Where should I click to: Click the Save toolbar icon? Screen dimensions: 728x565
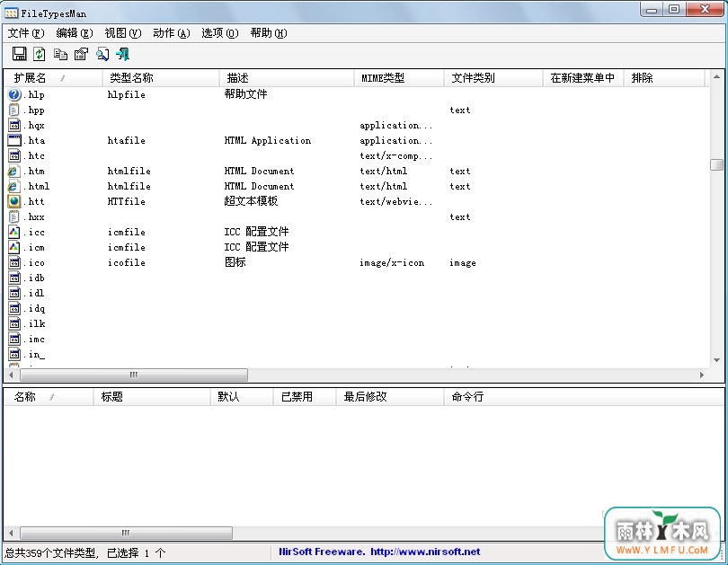19,54
